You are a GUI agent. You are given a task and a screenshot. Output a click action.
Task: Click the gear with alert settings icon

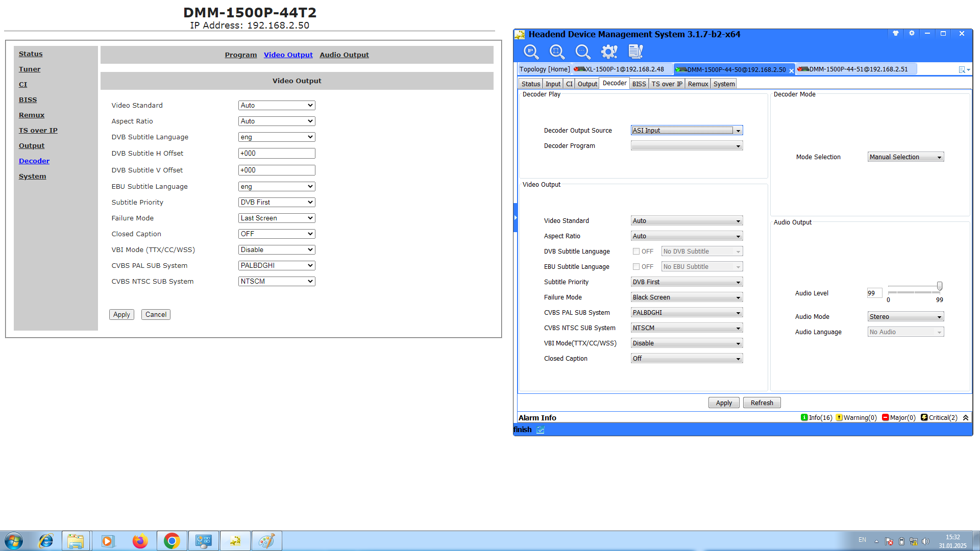click(x=609, y=52)
